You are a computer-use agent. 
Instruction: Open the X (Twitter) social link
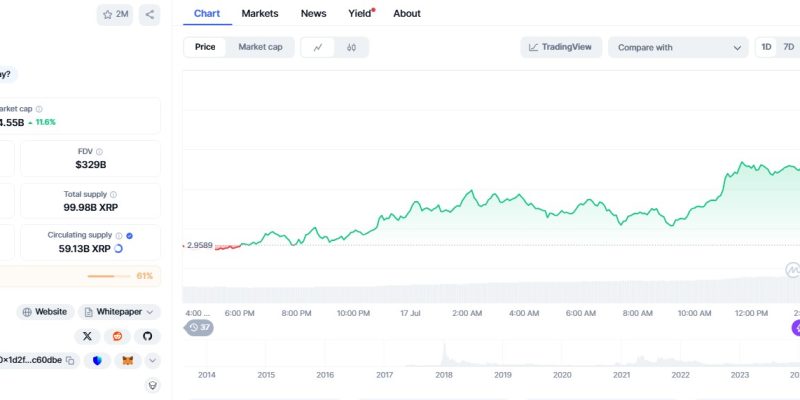(x=87, y=336)
